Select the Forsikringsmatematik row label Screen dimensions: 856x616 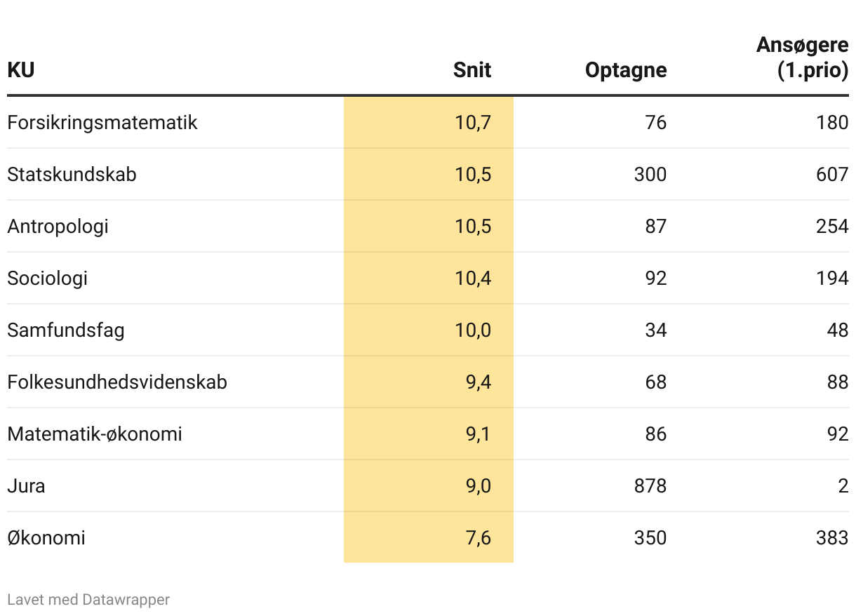[x=102, y=123]
